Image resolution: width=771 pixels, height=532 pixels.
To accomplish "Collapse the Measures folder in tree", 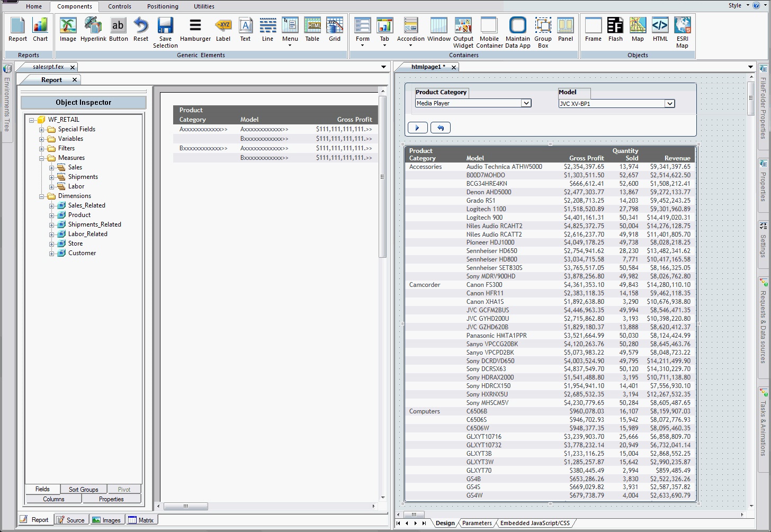I will coord(42,158).
